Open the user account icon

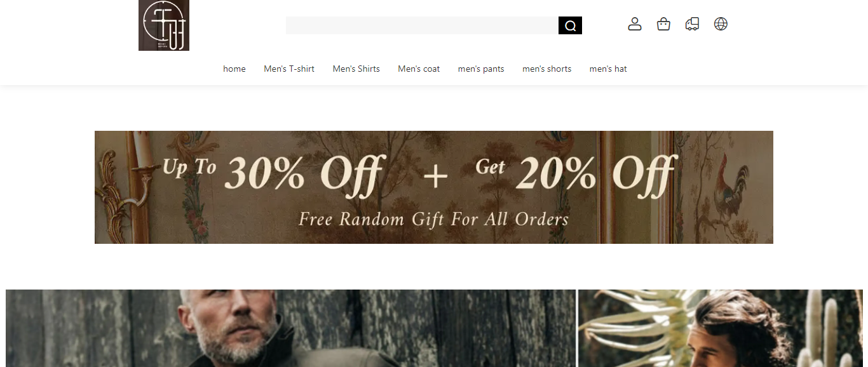[x=634, y=24]
